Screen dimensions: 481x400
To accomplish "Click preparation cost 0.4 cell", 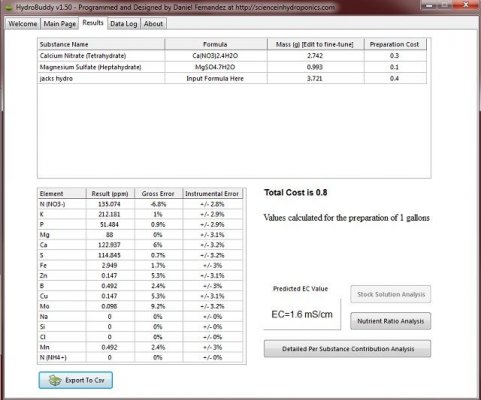I will [x=395, y=78].
